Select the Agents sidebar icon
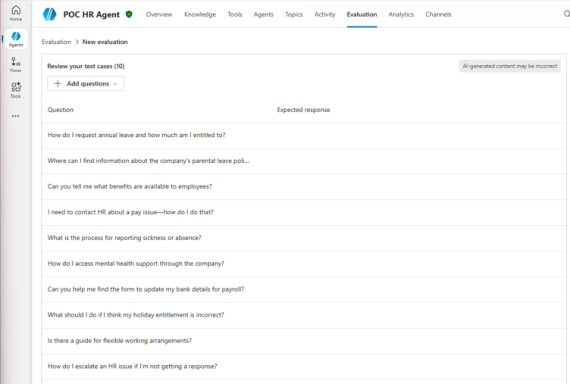The image size is (570, 384). click(x=16, y=39)
